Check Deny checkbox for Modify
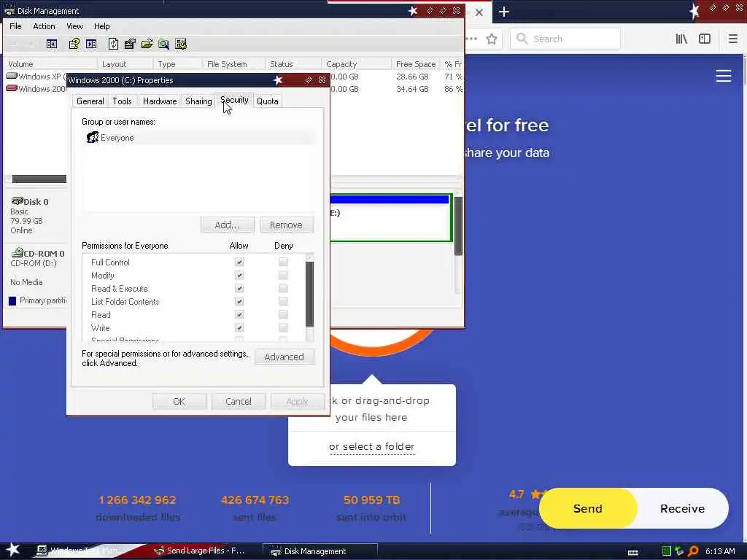The height and width of the screenshot is (560, 747). click(x=283, y=275)
